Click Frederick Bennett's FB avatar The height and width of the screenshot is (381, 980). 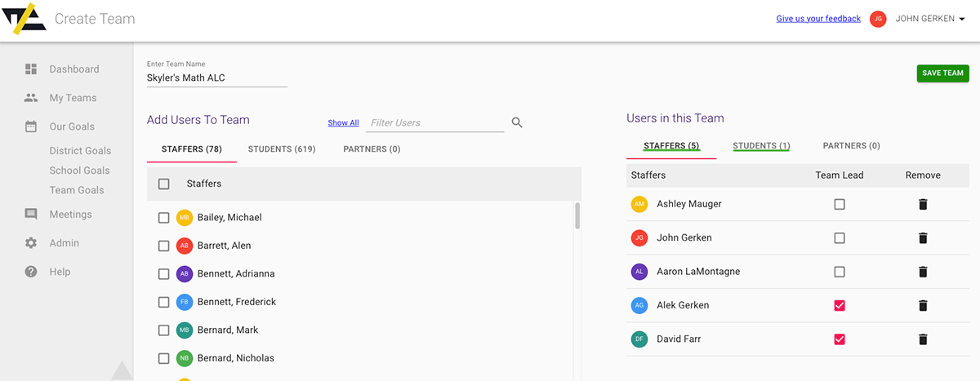click(x=185, y=302)
